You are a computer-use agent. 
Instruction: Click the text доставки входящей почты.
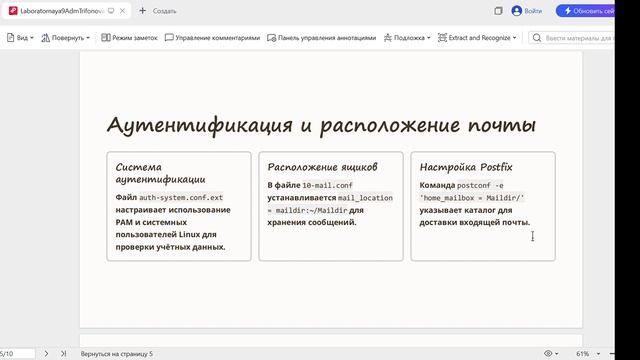475,222
